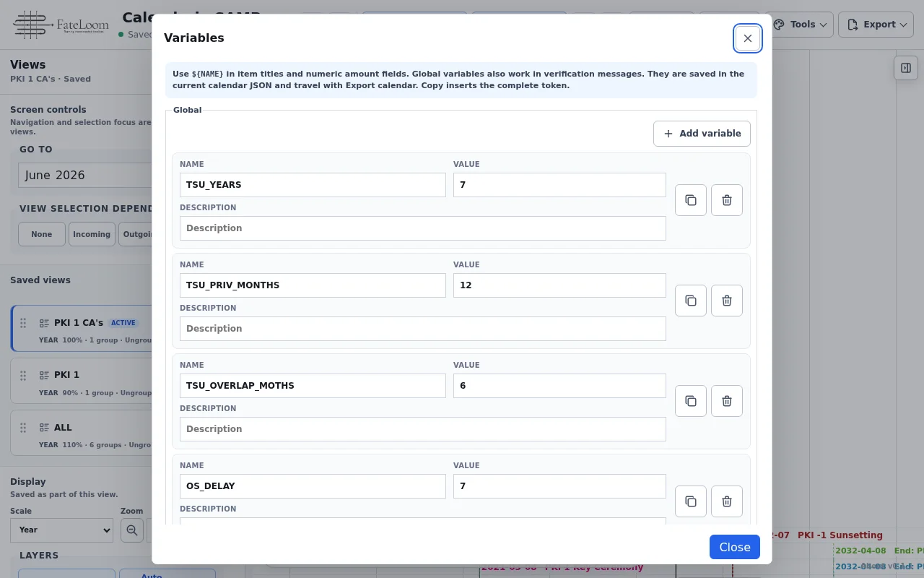Image resolution: width=924 pixels, height=578 pixels.
Task: Grab the drag handle of PKI 1 CA's view
Action: [23, 323]
